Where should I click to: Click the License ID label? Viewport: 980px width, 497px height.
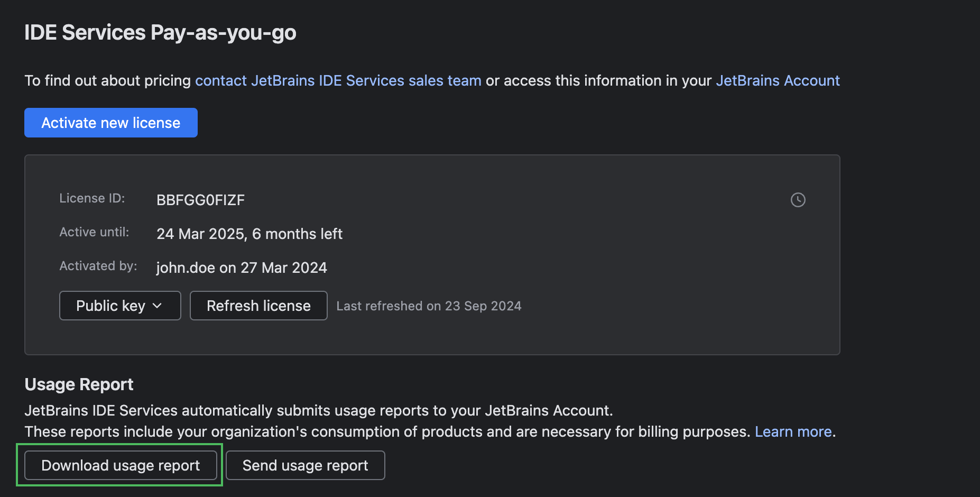click(x=91, y=198)
